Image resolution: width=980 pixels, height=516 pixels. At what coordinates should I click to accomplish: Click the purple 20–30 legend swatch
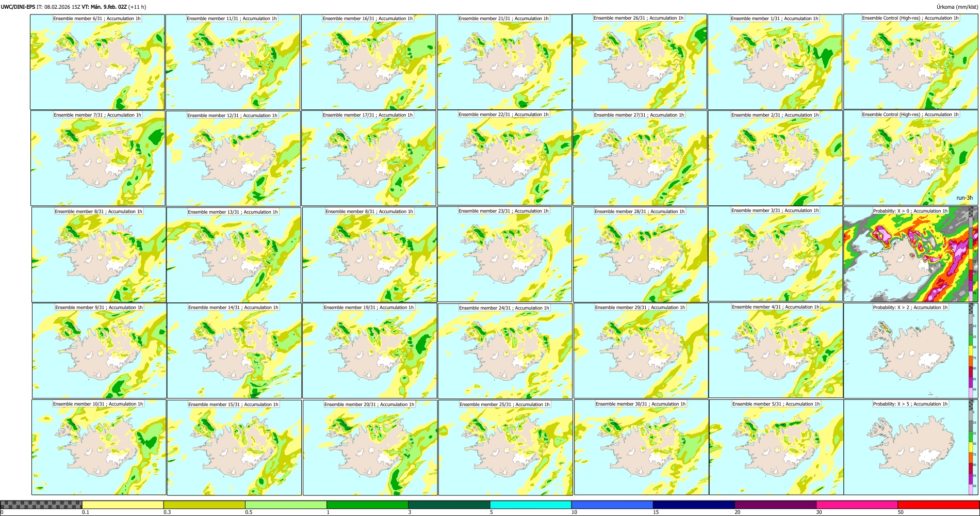click(775, 505)
